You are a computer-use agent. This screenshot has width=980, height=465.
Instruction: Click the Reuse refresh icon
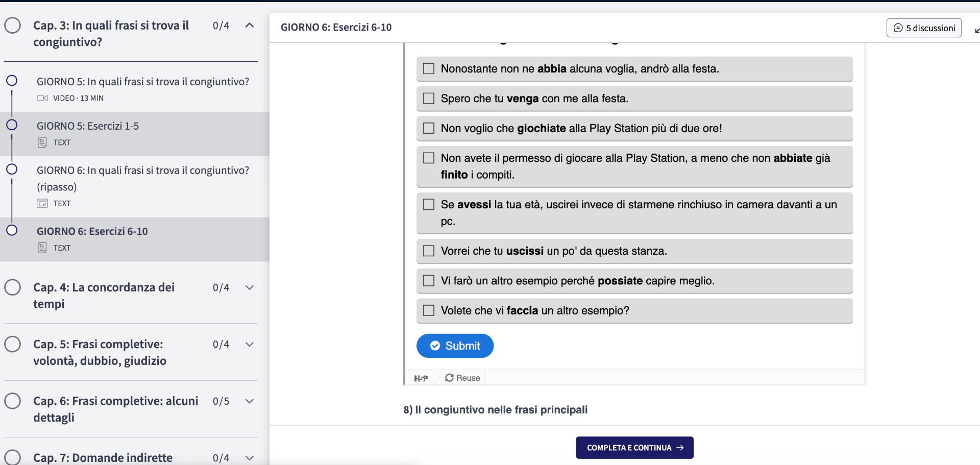click(449, 378)
